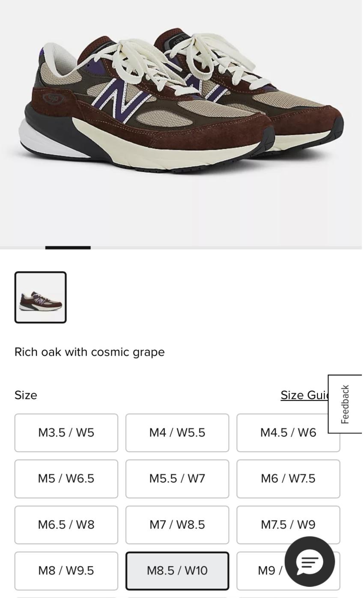Select size M7.5 / W9

point(288,525)
